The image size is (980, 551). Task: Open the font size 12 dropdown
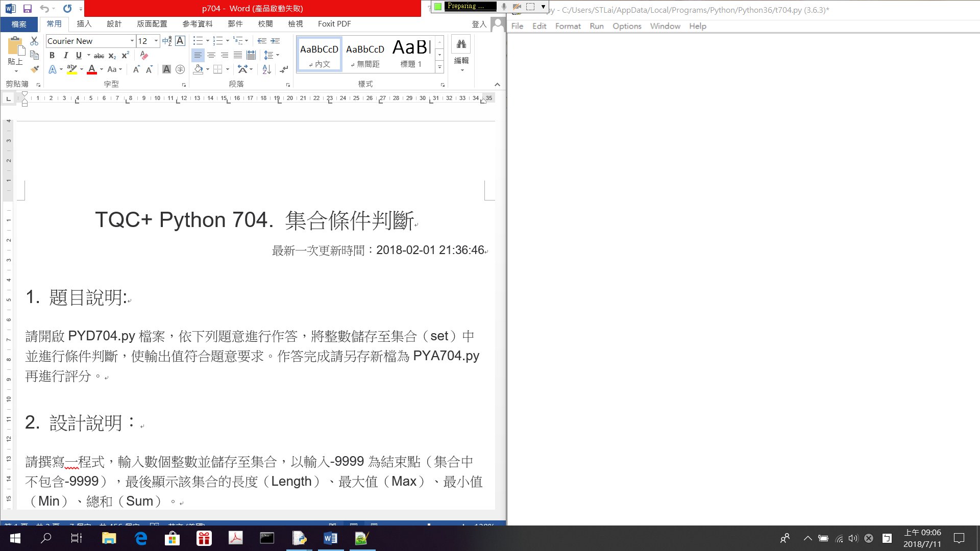coord(156,41)
